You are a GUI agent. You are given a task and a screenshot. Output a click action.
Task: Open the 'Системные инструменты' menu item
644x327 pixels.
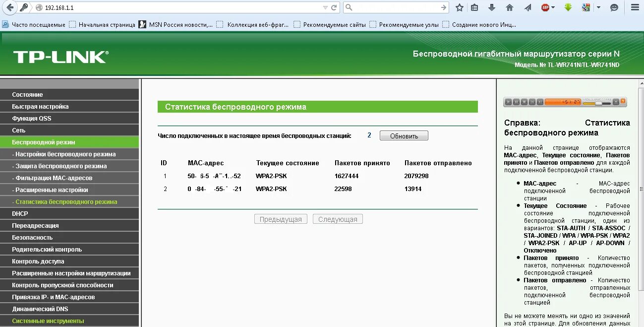(69, 321)
